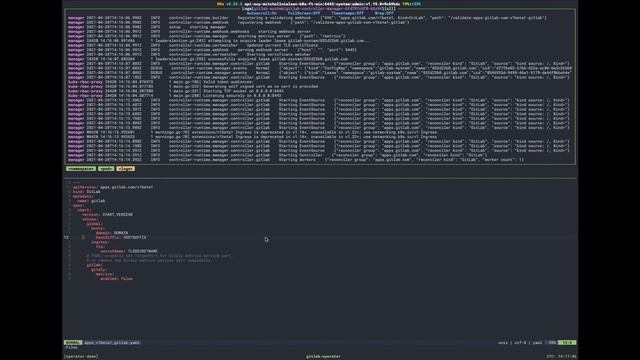Click the yaml filetype indicator in statusline
Image resolution: width=640 pixels, height=360 pixels.
537,342
